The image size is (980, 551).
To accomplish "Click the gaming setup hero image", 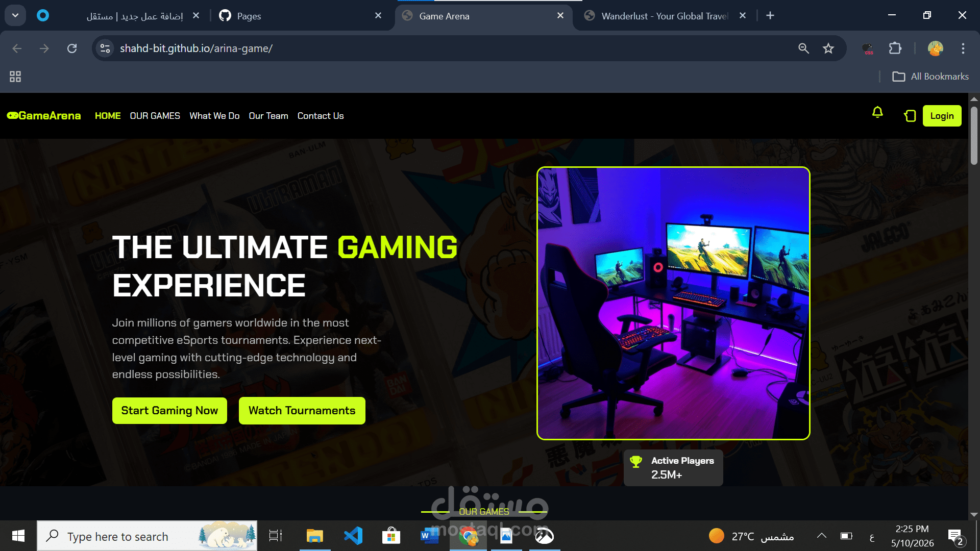I will pos(673,303).
